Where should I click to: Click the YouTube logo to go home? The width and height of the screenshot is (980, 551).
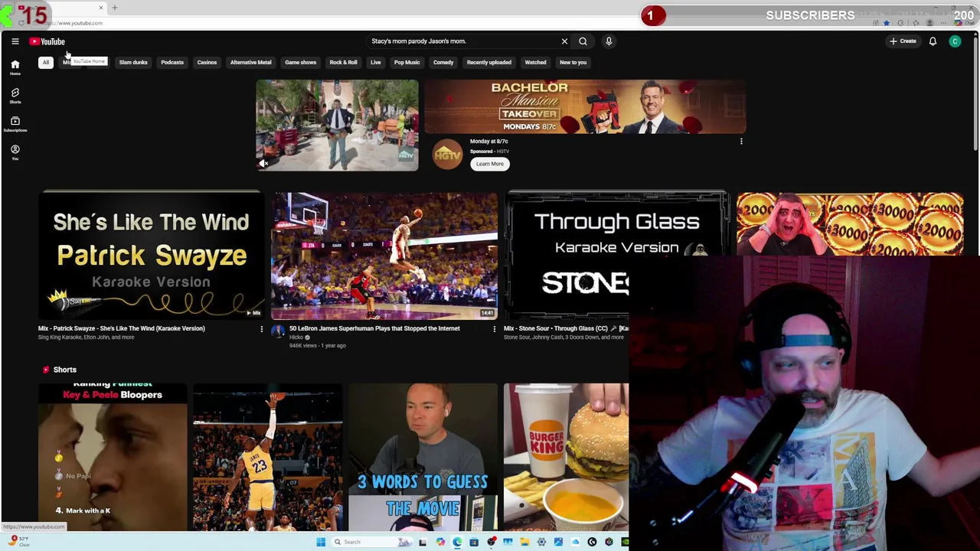tap(47, 41)
